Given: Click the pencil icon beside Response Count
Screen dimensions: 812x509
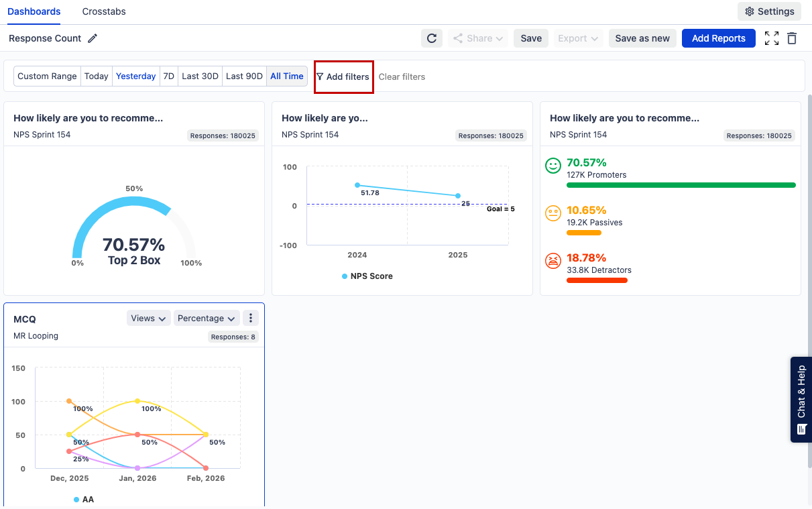Looking at the screenshot, I should (93, 38).
